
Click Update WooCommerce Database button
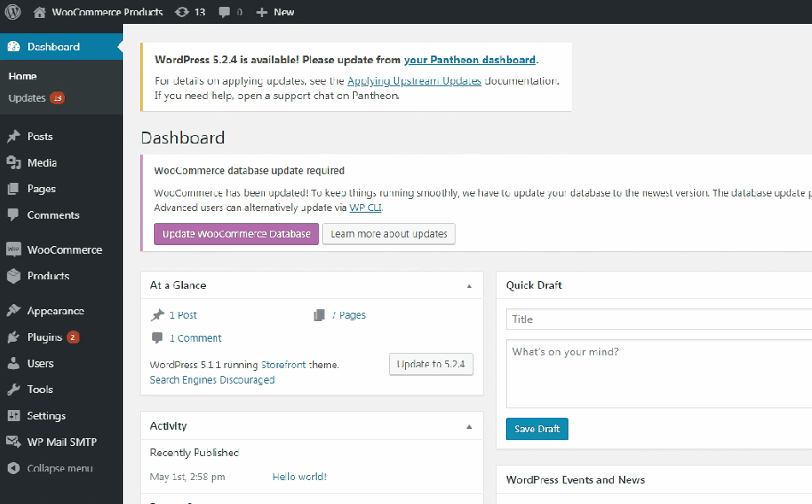[x=236, y=234]
